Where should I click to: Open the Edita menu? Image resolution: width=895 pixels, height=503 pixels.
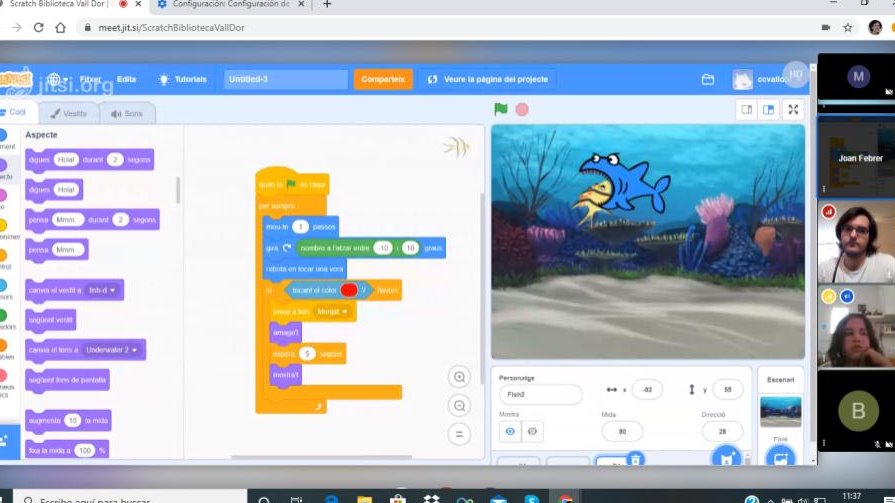pos(126,79)
